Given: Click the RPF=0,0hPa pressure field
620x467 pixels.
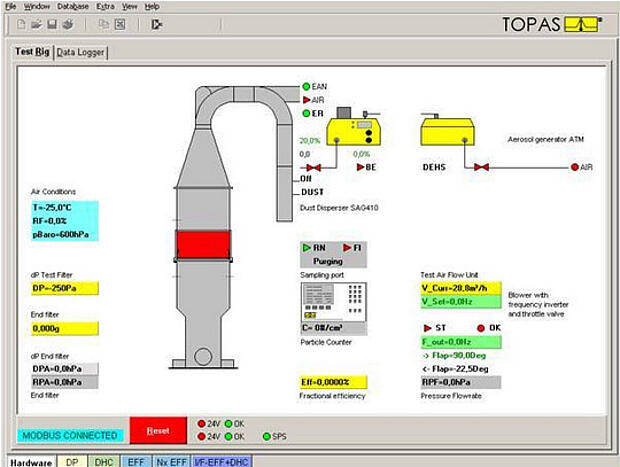Looking at the screenshot, I should [461, 382].
